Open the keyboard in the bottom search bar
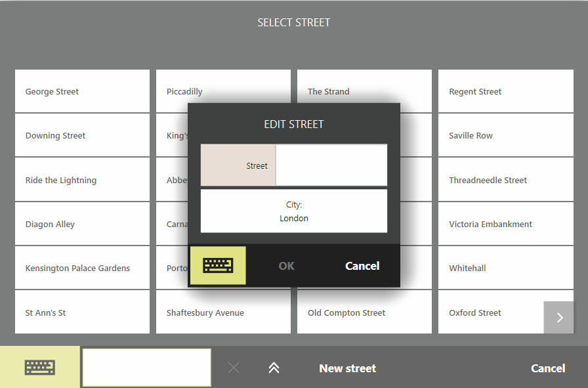This screenshot has width=588, height=388. pyautogui.click(x=40, y=368)
